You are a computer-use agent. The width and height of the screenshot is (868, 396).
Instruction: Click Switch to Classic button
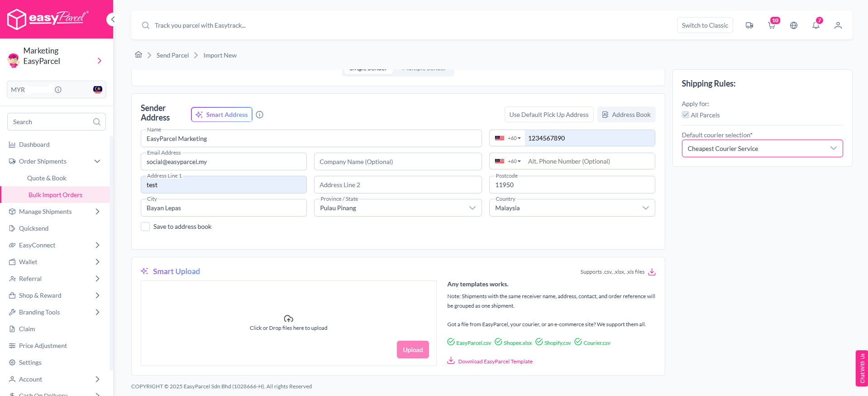coord(705,25)
